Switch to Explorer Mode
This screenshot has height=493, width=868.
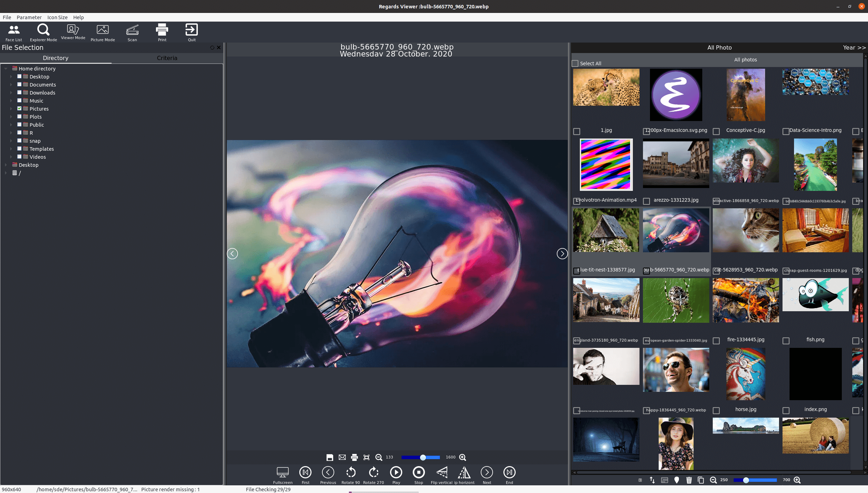[x=43, y=33]
